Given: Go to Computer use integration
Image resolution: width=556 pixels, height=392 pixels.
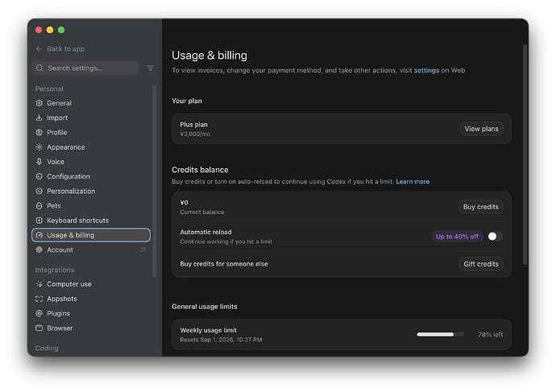Looking at the screenshot, I should (x=91, y=284).
